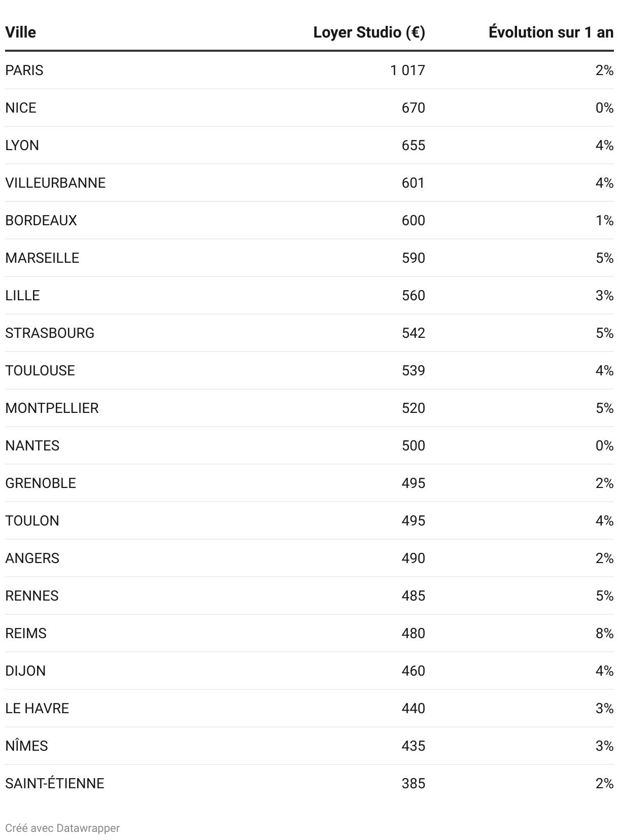Click the LYON row label
The image size is (619, 840).
[x=22, y=145]
